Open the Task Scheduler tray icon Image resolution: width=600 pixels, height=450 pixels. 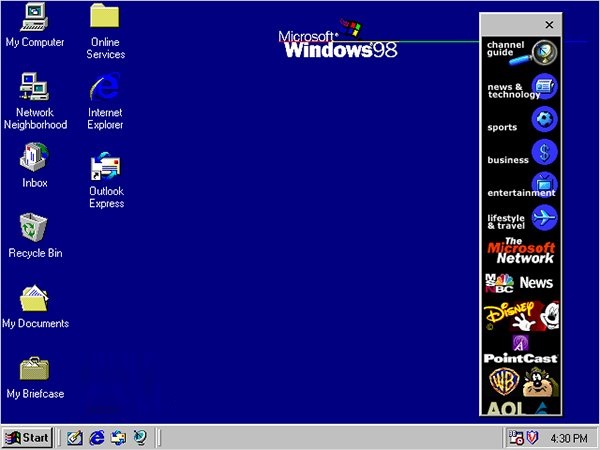(515, 437)
